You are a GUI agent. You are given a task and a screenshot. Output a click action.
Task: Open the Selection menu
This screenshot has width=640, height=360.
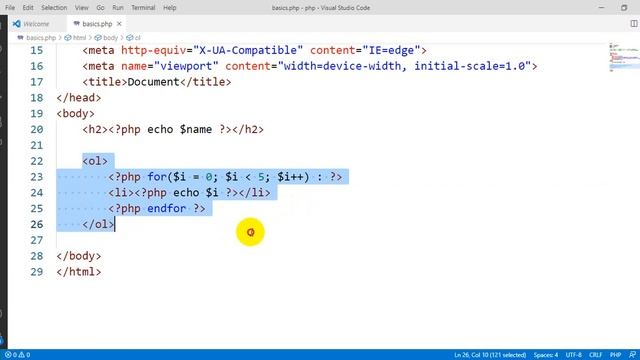(54, 7)
